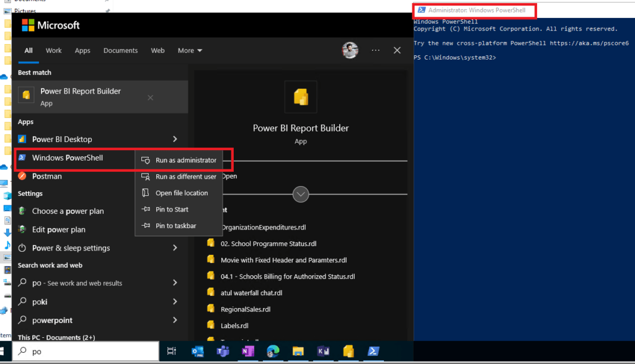Open Outlook from the taskbar
The height and width of the screenshot is (364, 635).
(198, 351)
